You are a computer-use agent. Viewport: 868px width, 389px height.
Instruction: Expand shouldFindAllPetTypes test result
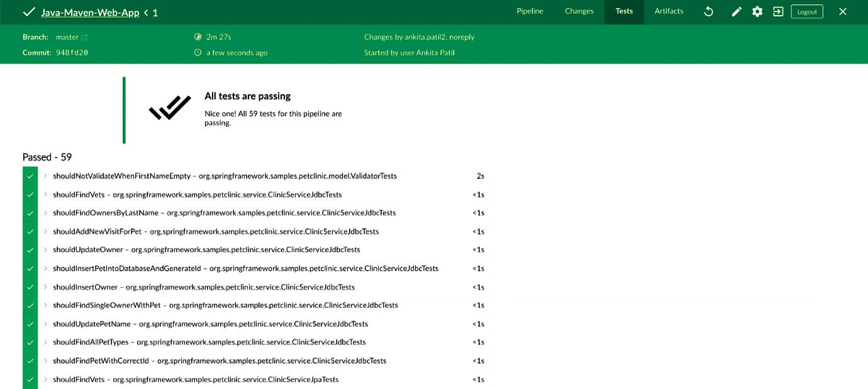(46, 342)
